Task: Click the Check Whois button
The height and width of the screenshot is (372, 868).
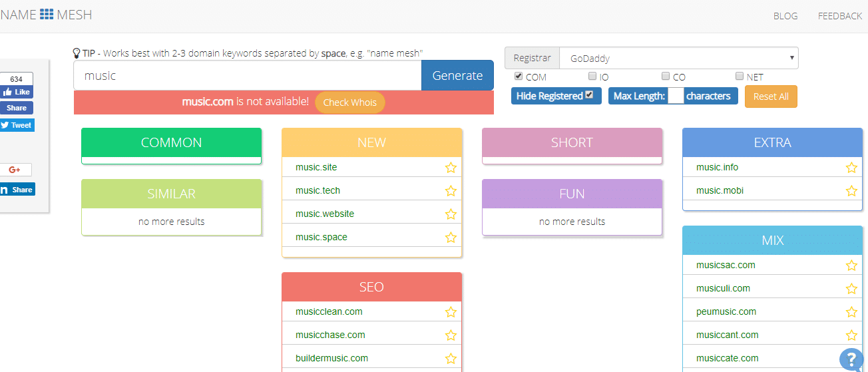Action: 349,102
